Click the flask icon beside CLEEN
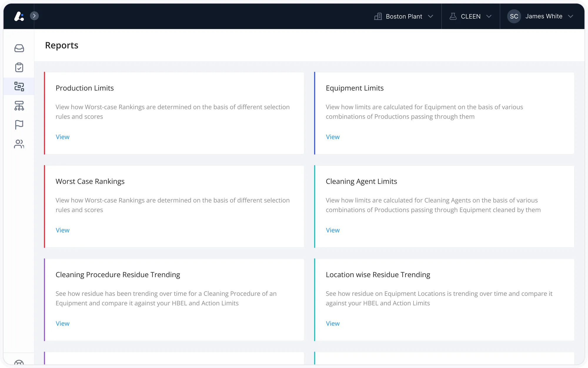Viewport: 588px width, 368px height. tap(453, 16)
